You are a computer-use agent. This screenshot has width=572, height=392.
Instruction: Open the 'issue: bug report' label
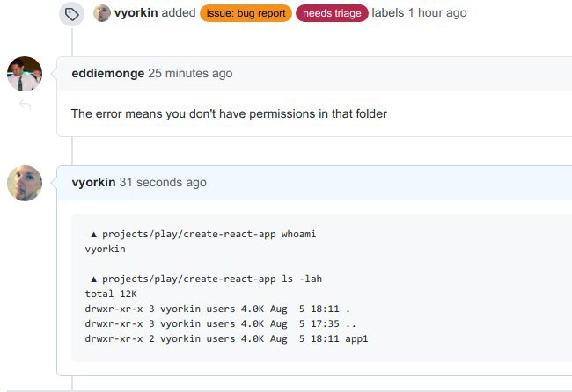pos(246,13)
